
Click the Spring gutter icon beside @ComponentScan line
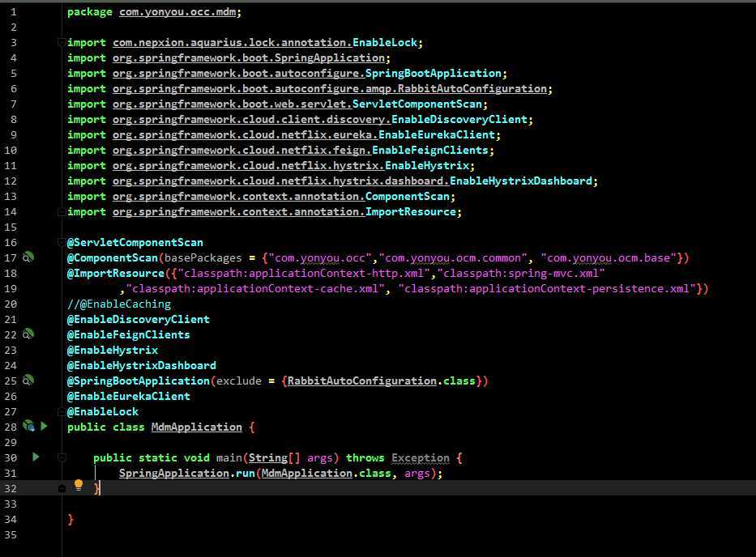point(28,257)
